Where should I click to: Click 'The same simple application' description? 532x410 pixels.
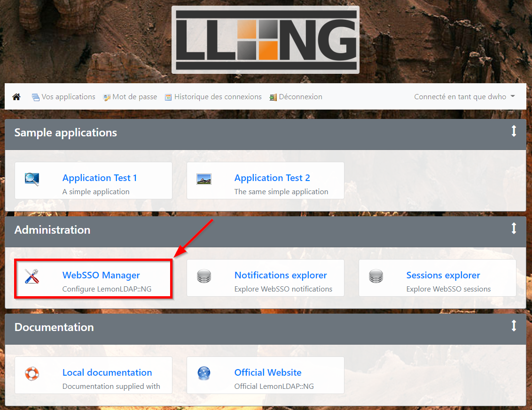point(281,192)
